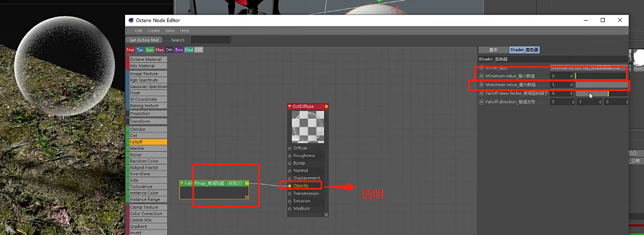
Task: Click the Displacement input port
Action: click(289, 178)
